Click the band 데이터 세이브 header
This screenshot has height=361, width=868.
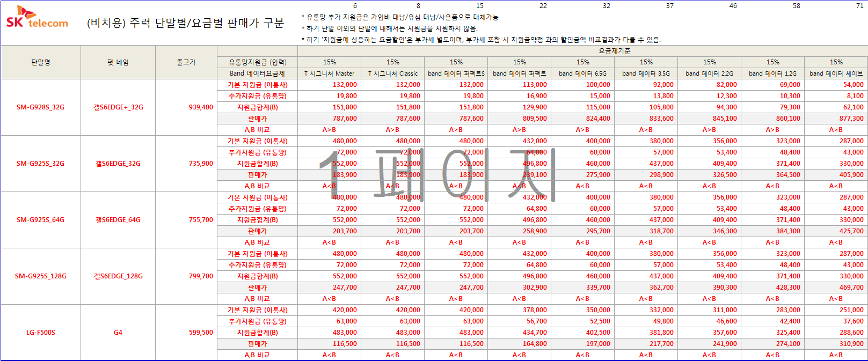pos(836,73)
